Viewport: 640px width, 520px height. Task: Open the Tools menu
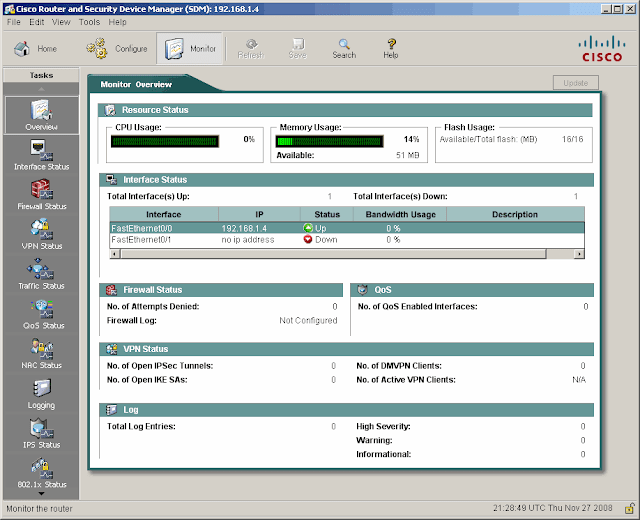[89, 22]
